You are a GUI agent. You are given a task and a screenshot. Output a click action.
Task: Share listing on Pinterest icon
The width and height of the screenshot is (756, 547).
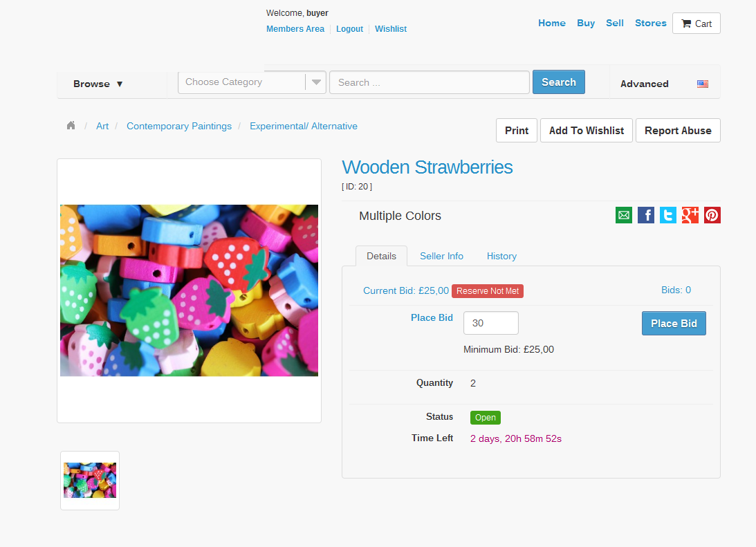[x=712, y=215]
